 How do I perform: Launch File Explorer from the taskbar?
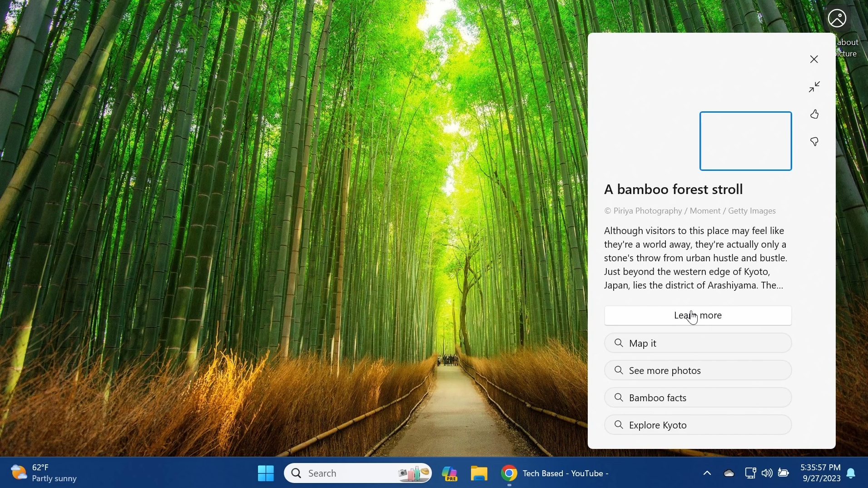[x=479, y=473]
